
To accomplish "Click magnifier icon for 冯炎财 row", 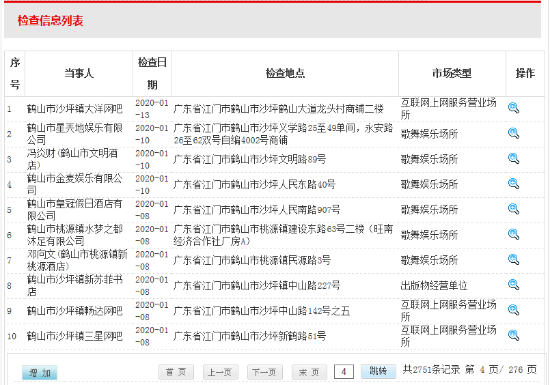I will [x=513, y=158].
